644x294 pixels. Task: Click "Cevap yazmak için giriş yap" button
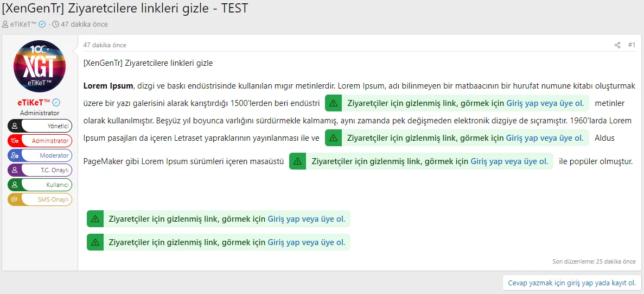coord(572,283)
